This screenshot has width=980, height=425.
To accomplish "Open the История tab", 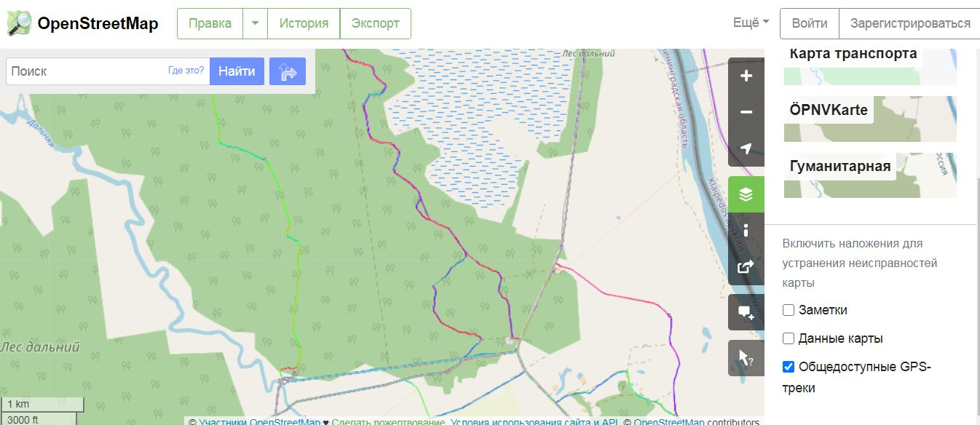I will [x=304, y=23].
